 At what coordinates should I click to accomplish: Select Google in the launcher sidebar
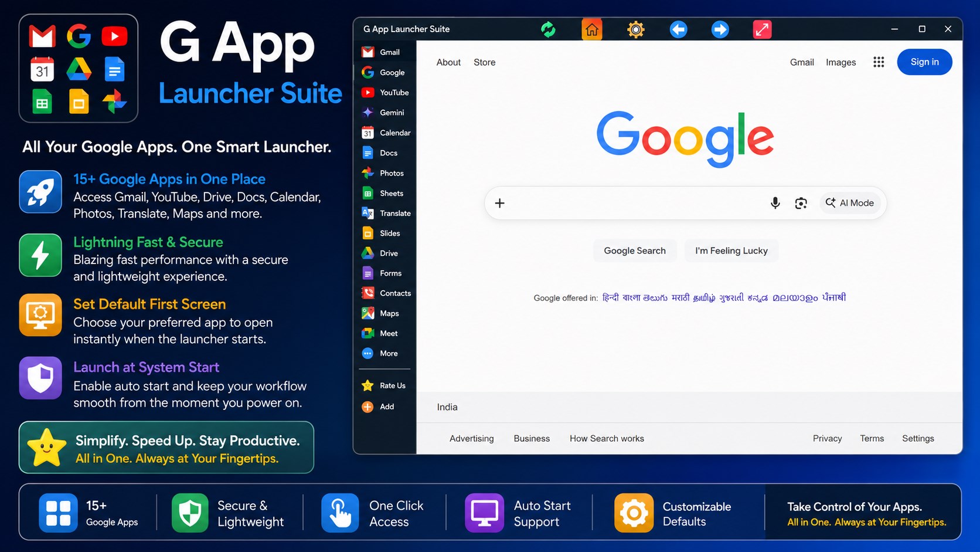pos(384,73)
